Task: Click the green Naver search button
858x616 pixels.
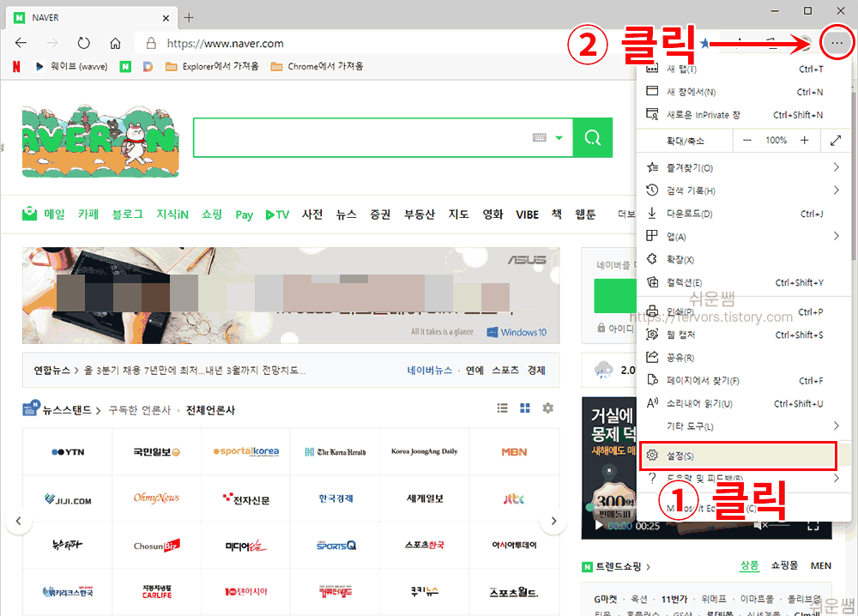Action: 593,137
